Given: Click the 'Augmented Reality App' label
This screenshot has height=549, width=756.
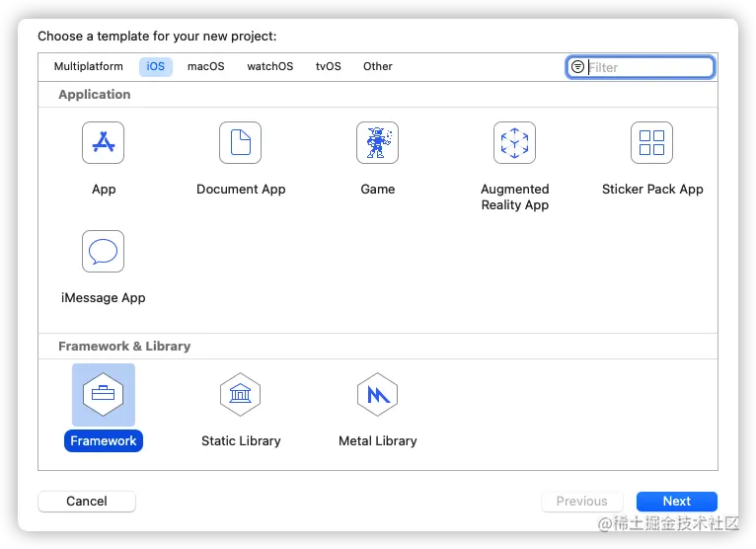Looking at the screenshot, I should pyautogui.click(x=515, y=196).
